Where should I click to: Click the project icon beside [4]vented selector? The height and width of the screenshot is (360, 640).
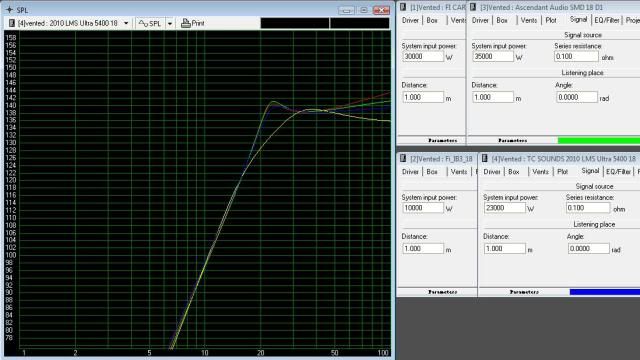(11, 23)
